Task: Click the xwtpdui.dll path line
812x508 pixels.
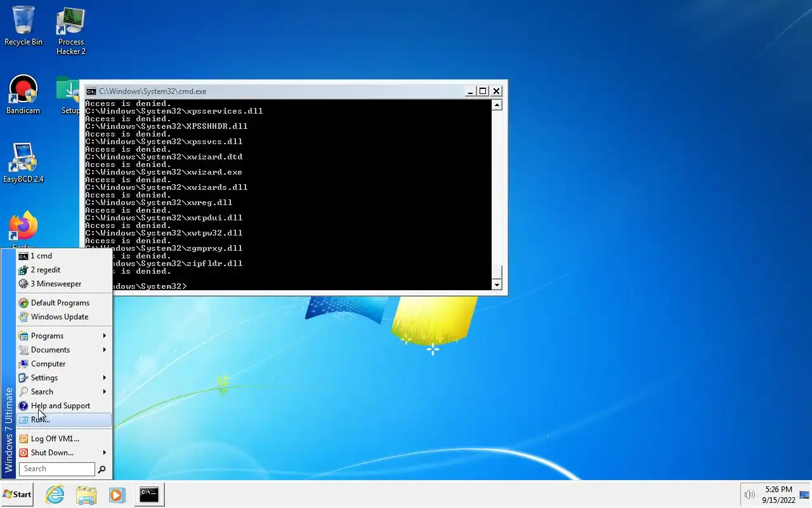Action: point(164,218)
